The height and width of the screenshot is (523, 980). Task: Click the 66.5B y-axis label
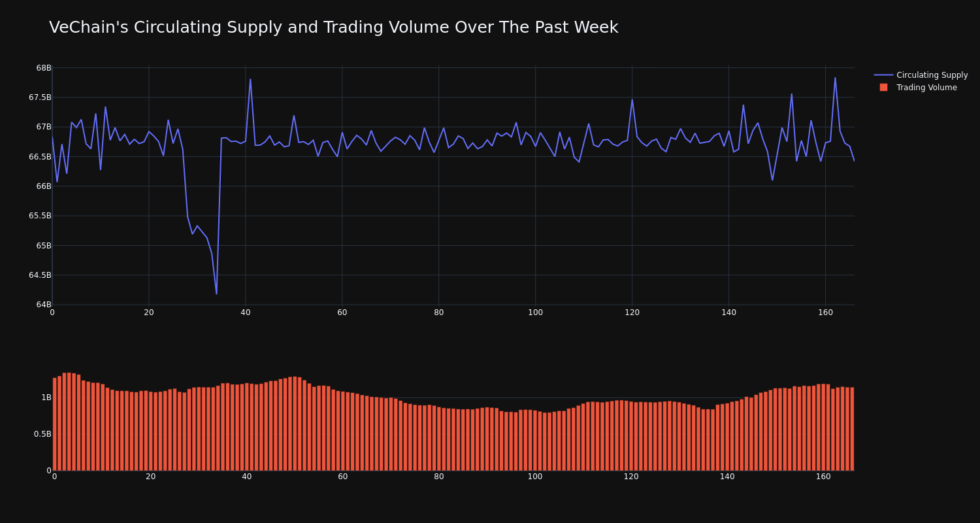pos(40,157)
